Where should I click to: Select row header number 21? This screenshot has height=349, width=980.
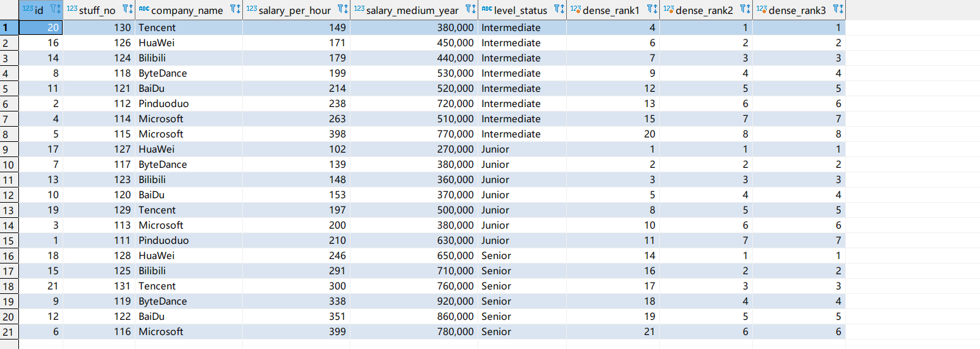9,331
